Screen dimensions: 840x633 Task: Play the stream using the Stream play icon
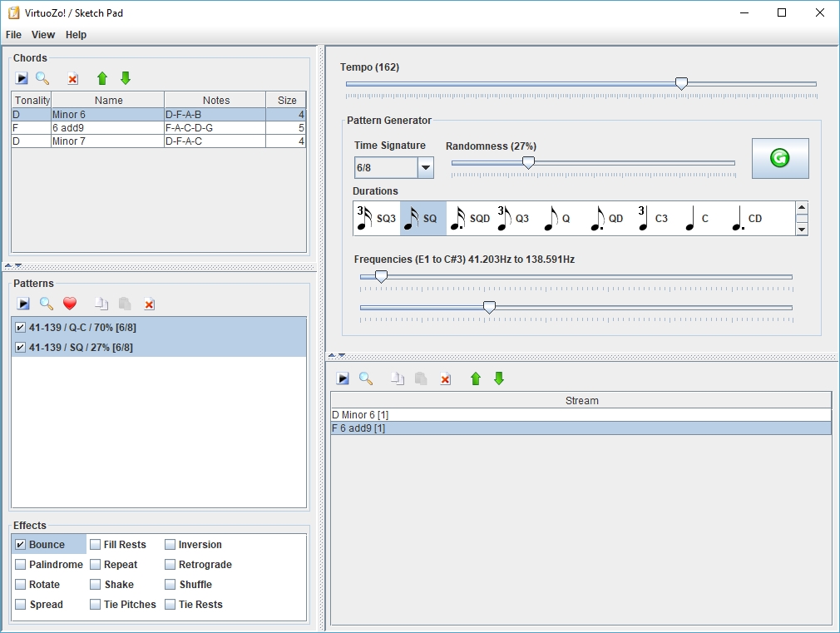coord(343,378)
